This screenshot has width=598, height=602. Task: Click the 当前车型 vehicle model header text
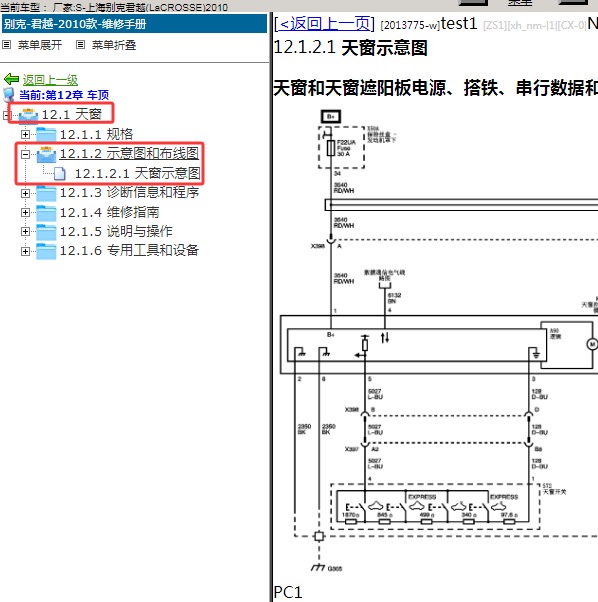coord(114,7)
